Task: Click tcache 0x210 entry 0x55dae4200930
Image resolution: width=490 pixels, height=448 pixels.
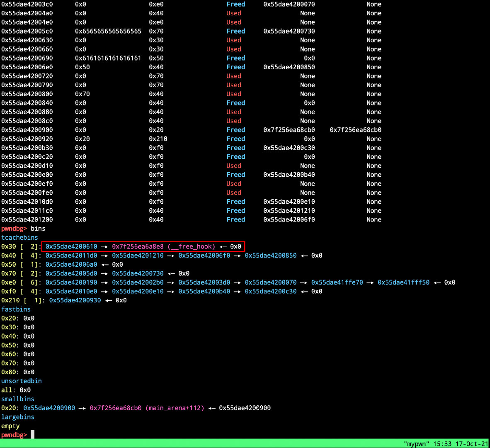Action: click(75, 300)
